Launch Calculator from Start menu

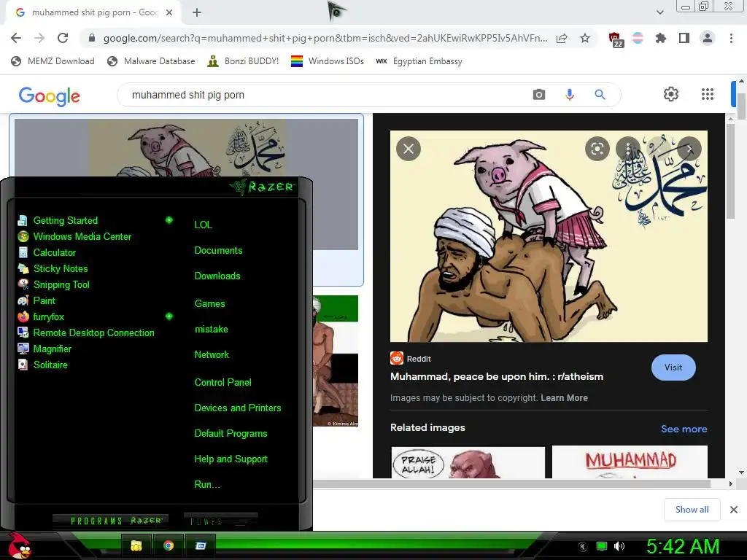click(47, 253)
